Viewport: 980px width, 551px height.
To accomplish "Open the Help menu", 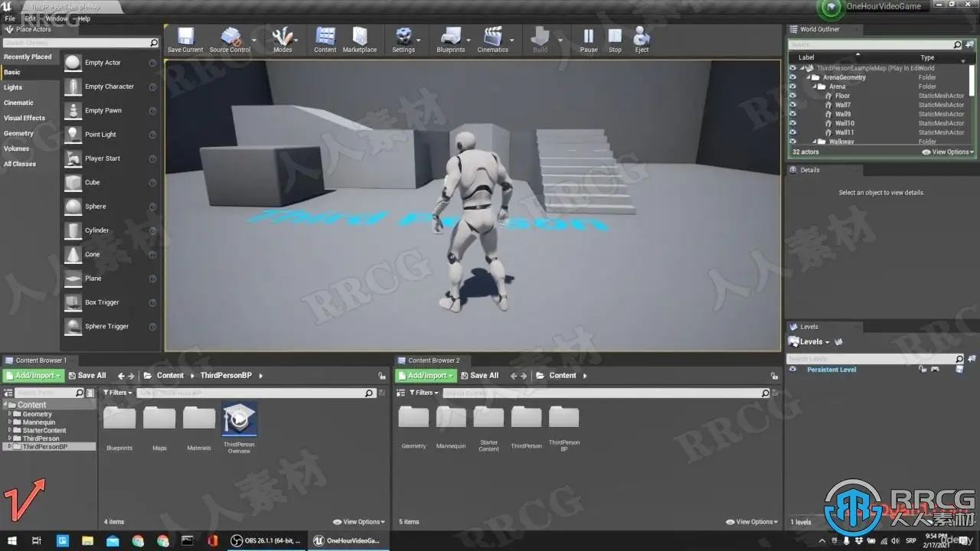I will point(83,18).
